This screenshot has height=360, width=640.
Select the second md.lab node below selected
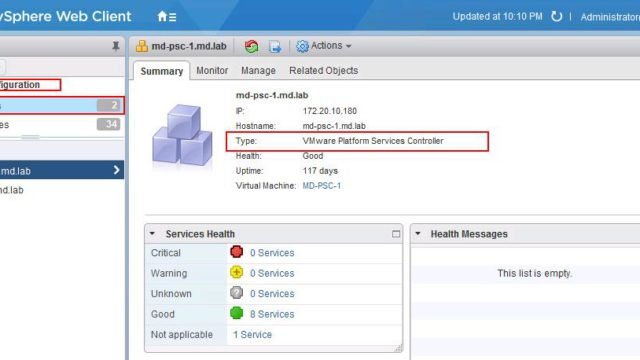pos(61,190)
